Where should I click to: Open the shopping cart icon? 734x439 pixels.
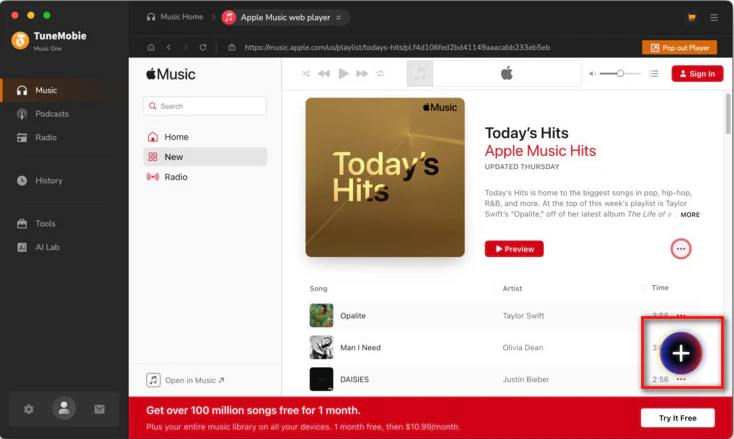click(x=691, y=18)
